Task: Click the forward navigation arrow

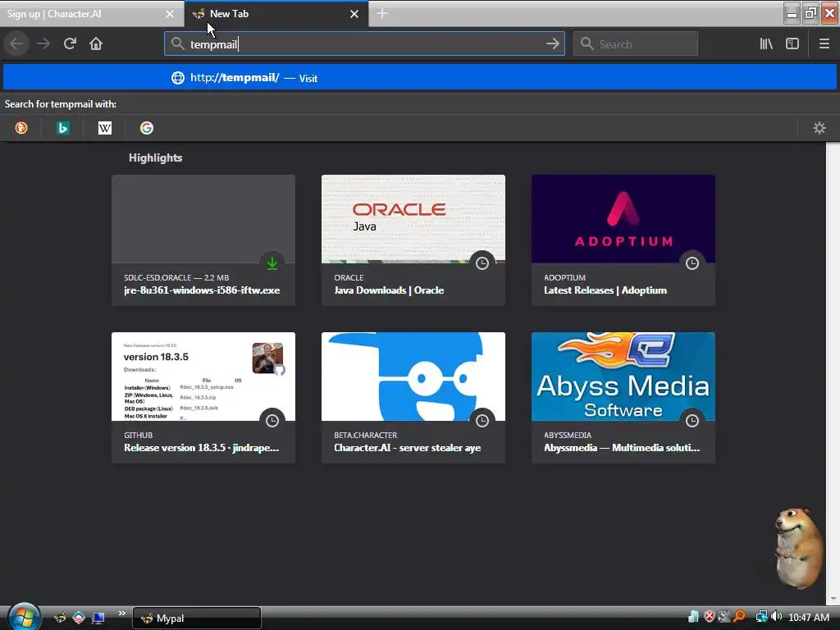Action: [43, 43]
